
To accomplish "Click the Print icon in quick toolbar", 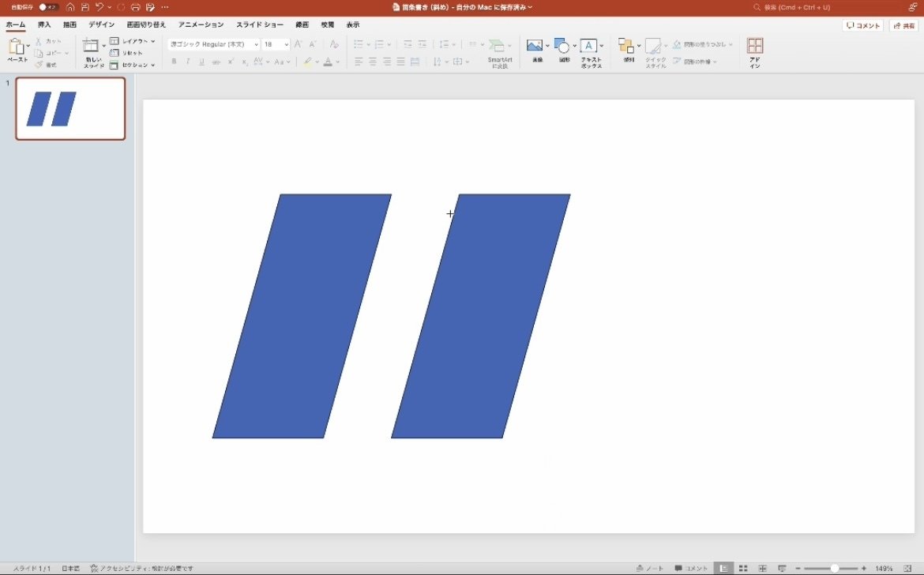I will [x=135, y=7].
